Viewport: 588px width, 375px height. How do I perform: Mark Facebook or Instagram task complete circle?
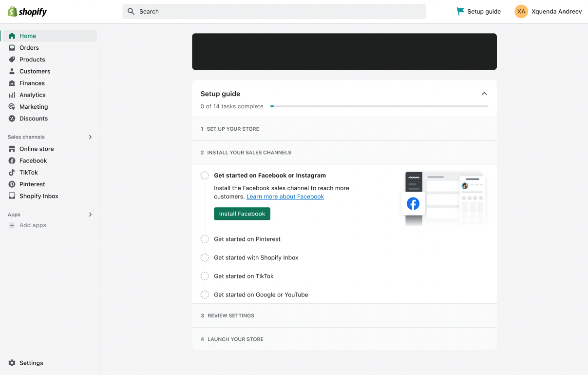(205, 176)
